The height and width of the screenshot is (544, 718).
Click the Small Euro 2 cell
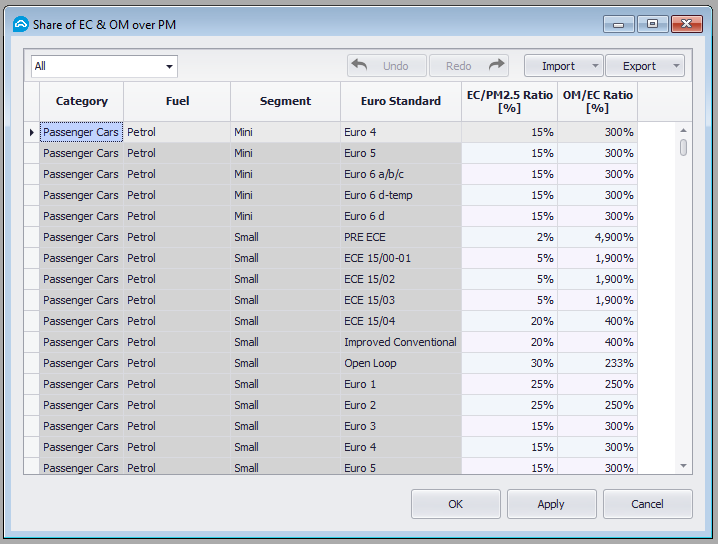401,405
